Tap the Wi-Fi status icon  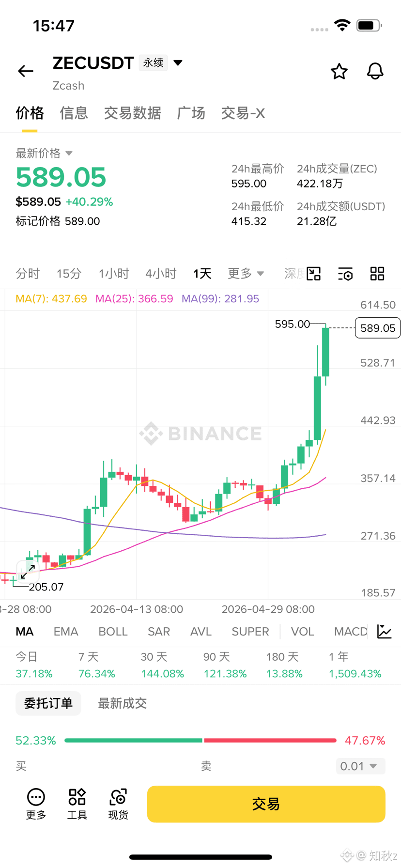pyautogui.click(x=342, y=25)
